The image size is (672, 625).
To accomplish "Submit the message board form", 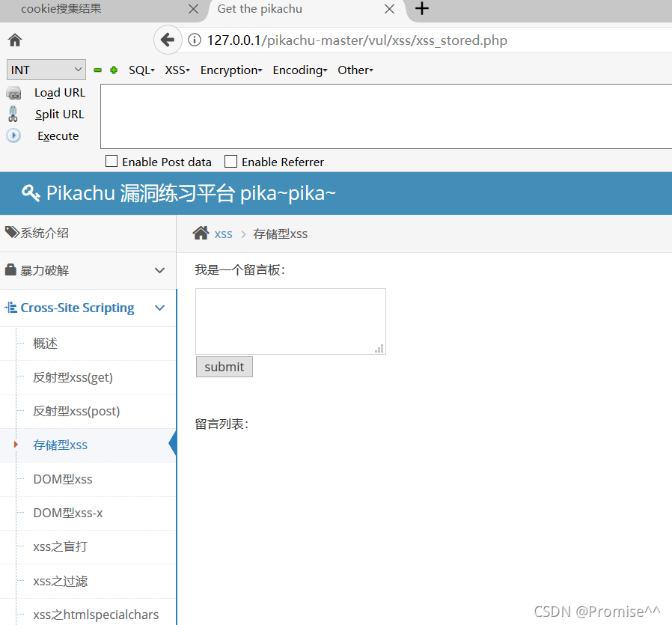I will point(224,367).
